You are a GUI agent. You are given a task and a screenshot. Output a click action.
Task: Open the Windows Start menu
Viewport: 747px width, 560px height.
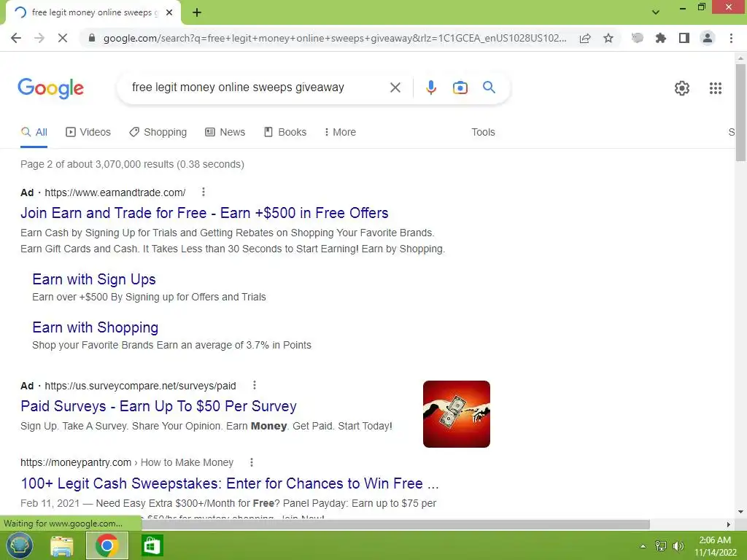coord(19,545)
